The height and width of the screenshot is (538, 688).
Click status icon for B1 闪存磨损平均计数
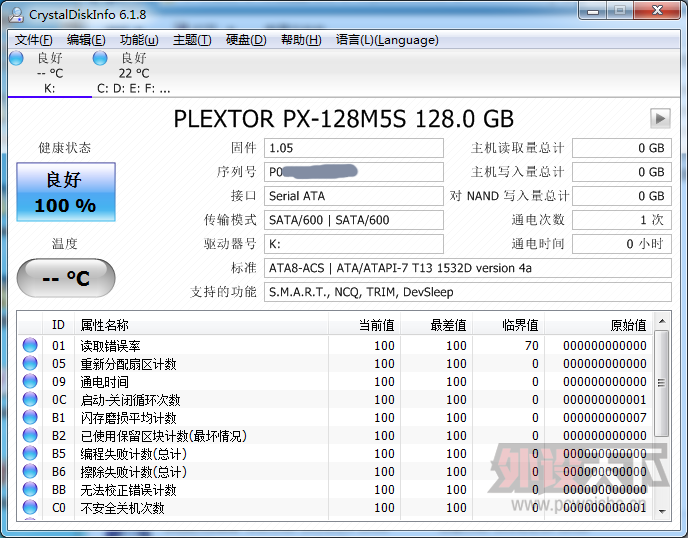[x=30, y=417]
